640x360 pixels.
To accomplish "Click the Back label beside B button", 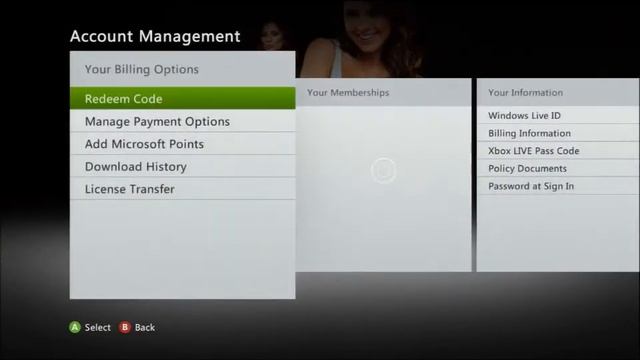I will click(145, 327).
